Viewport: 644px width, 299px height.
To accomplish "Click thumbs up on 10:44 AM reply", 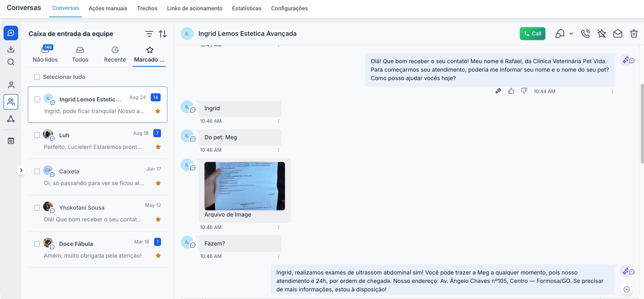I will click(x=511, y=91).
